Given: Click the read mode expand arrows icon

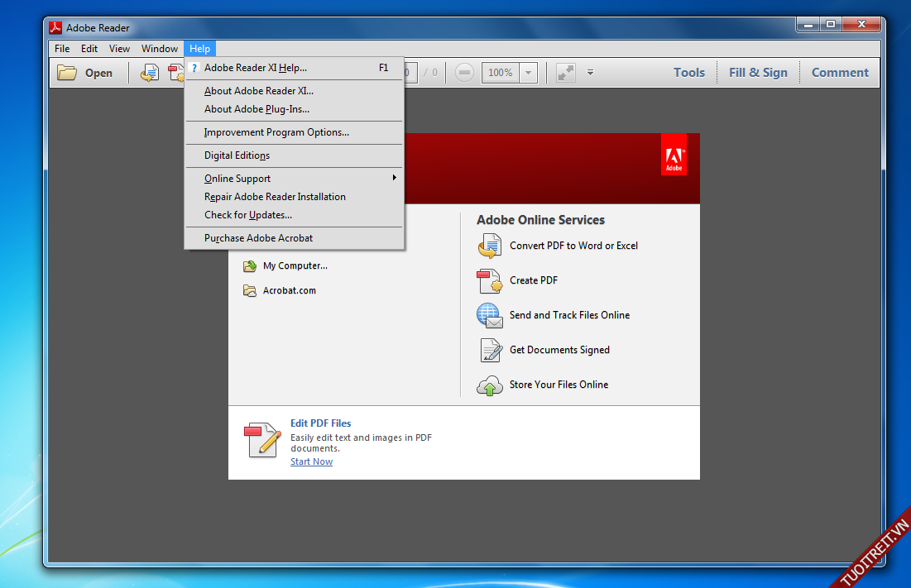Looking at the screenshot, I should pos(566,73).
